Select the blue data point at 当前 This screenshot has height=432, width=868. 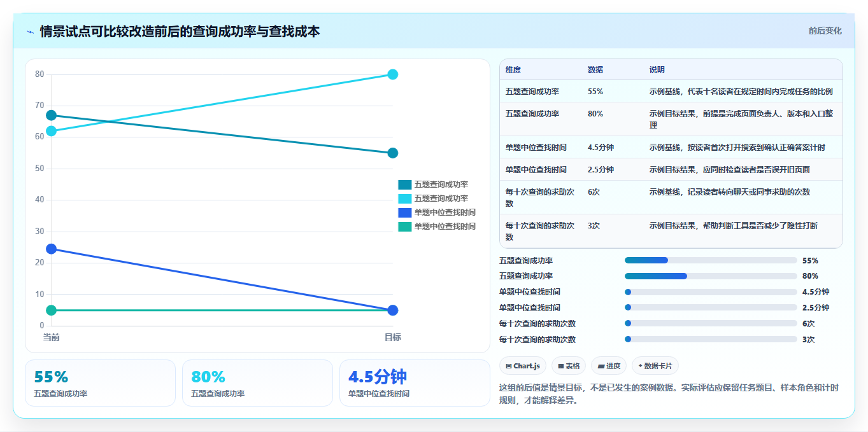(x=51, y=249)
